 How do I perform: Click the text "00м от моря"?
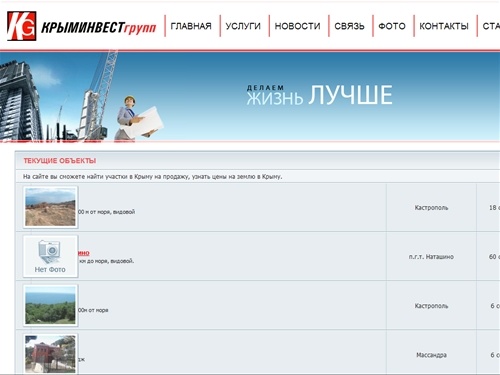[93, 310]
